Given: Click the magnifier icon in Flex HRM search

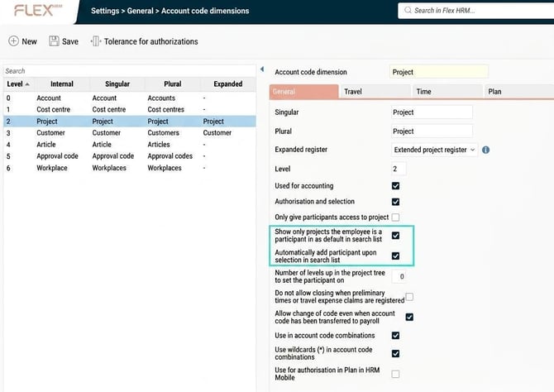Looking at the screenshot, I should pyautogui.click(x=408, y=10).
